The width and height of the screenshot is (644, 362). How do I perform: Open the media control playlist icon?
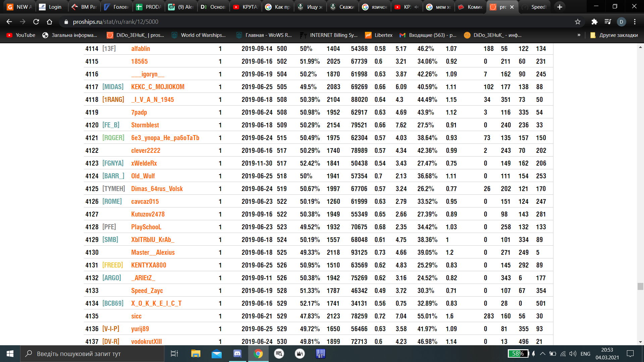pos(608,22)
